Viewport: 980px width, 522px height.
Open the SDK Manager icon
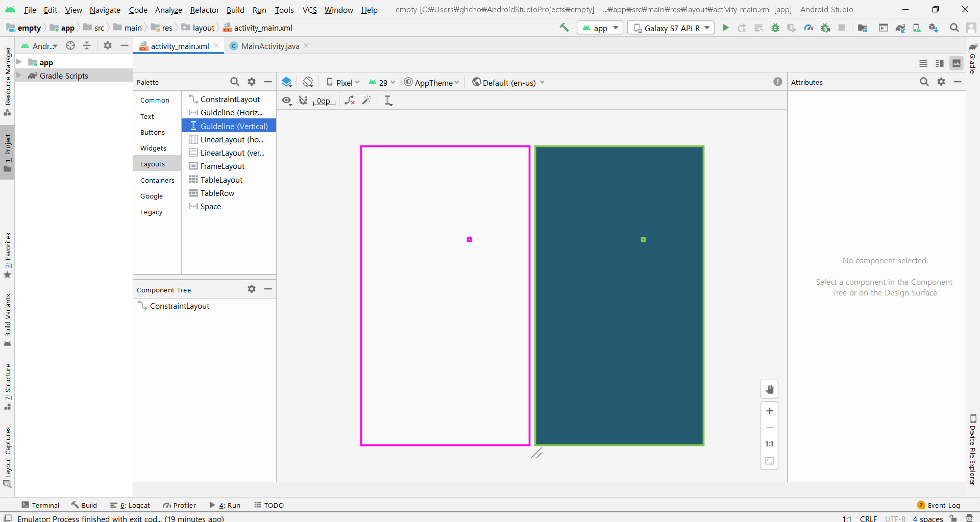934,28
